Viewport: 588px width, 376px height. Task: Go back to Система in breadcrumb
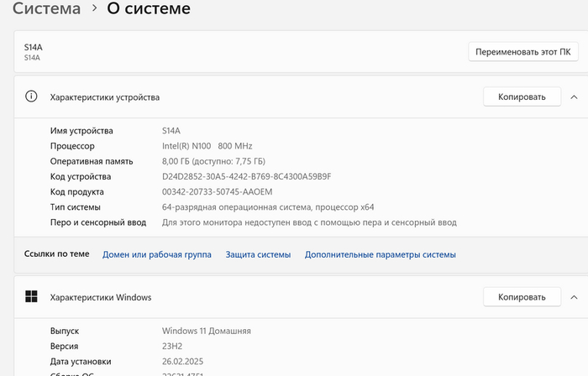46,9
